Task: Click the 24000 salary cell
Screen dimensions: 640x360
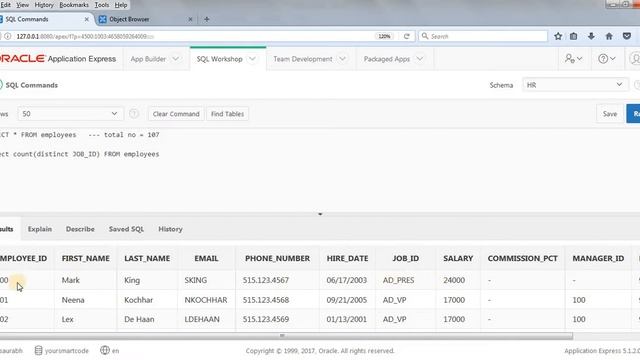Action: [x=454, y=280]
